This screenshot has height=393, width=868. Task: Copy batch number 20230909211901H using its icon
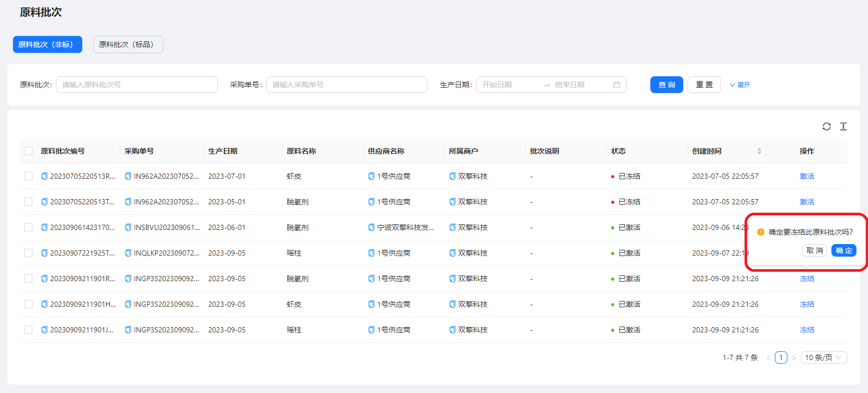point(44,304)
